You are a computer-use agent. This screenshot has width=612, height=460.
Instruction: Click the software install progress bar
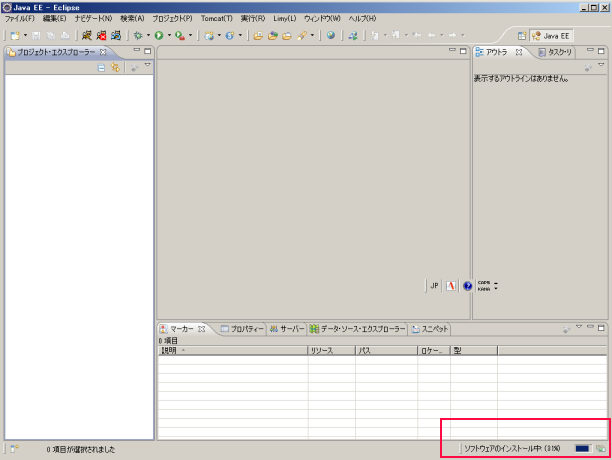point(582,449)
